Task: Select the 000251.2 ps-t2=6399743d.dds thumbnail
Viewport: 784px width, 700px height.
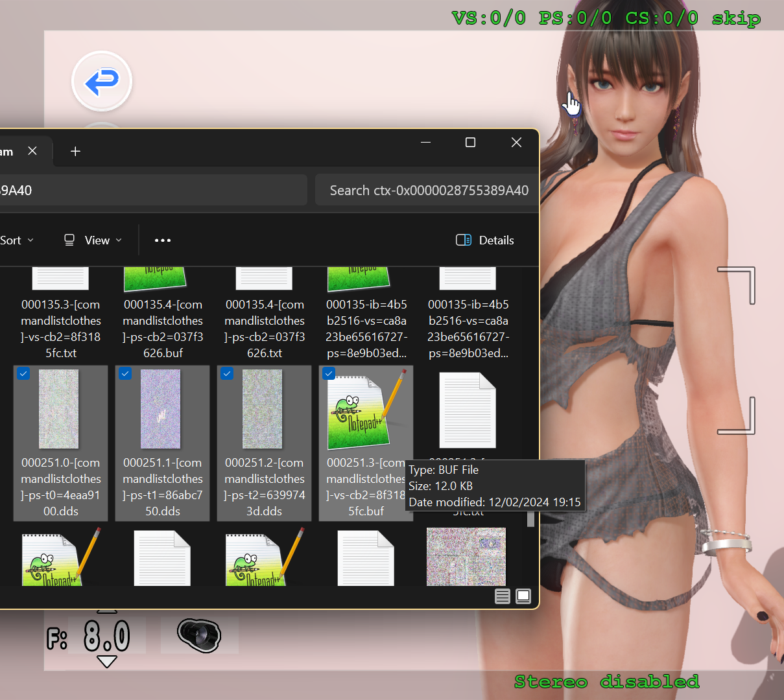Action: tap(263, 409)
